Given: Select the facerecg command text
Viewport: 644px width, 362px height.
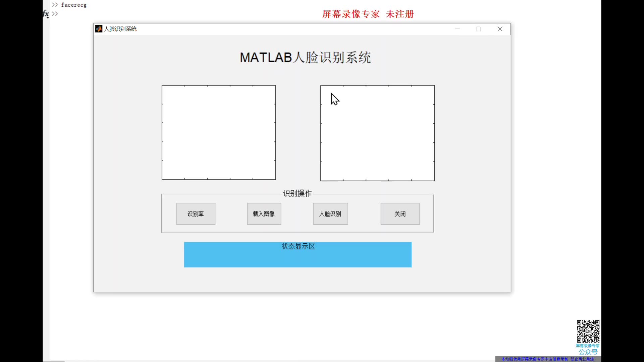Looking at the screenshot, I should pos(74,5).
